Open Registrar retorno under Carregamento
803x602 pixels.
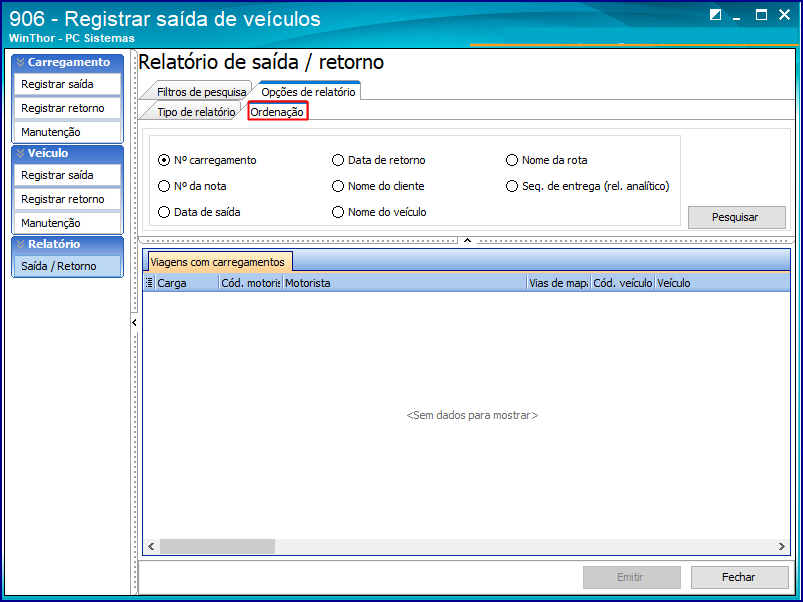point(67,109)
